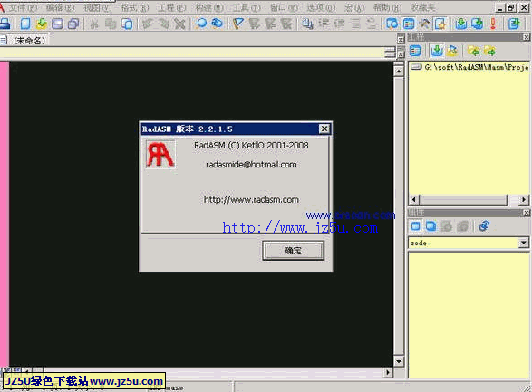Image resolution: width=532 pixels, height=392 pixels.
Task: Create a new file via toolbar
Action: 25,24
